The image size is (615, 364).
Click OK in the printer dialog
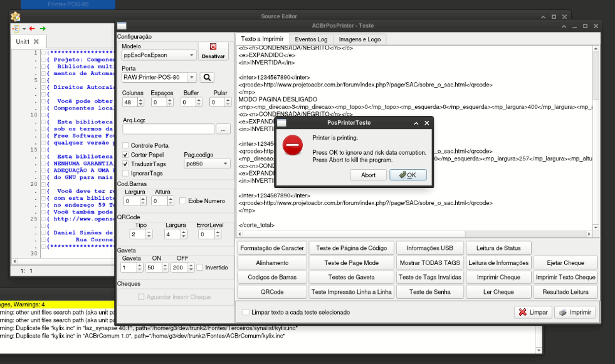pos(408,175)
